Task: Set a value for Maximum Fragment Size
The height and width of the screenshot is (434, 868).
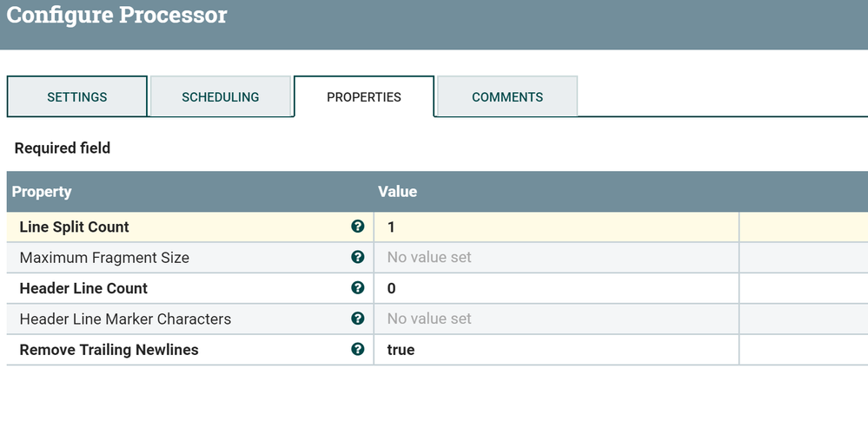Action: click(556, 258)
